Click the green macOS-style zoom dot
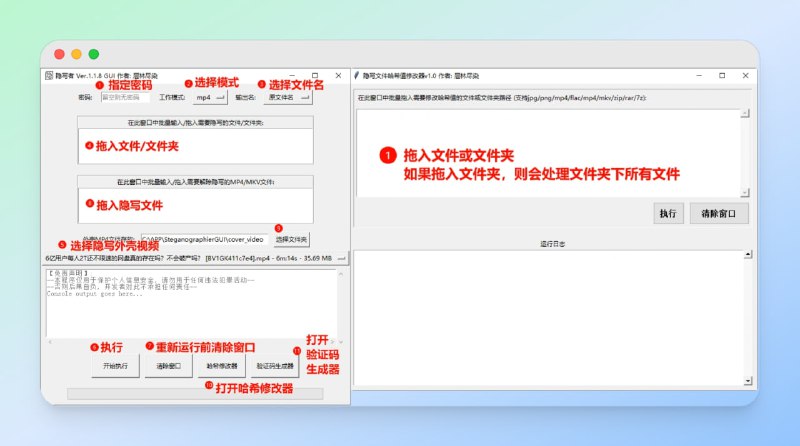800x446 pixels. [94, 54]
